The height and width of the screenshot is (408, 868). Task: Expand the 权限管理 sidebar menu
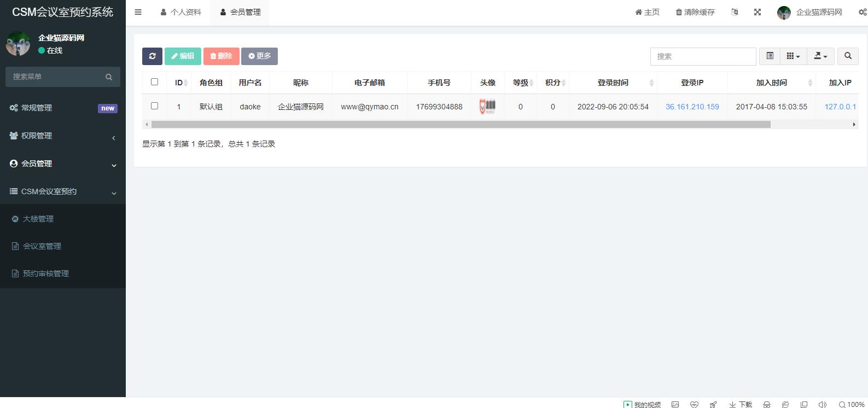tap(63, 136)
